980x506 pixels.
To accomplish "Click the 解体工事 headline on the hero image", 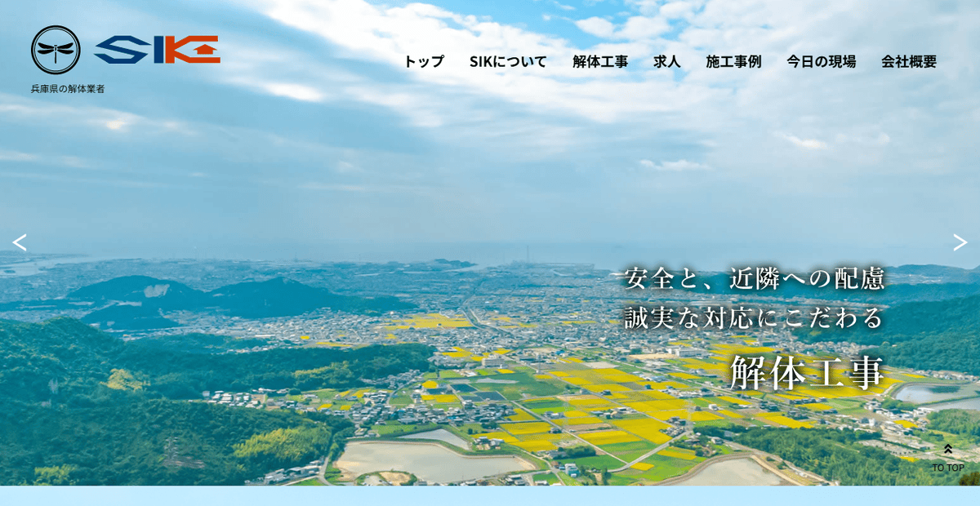I will tap(808, 375).
